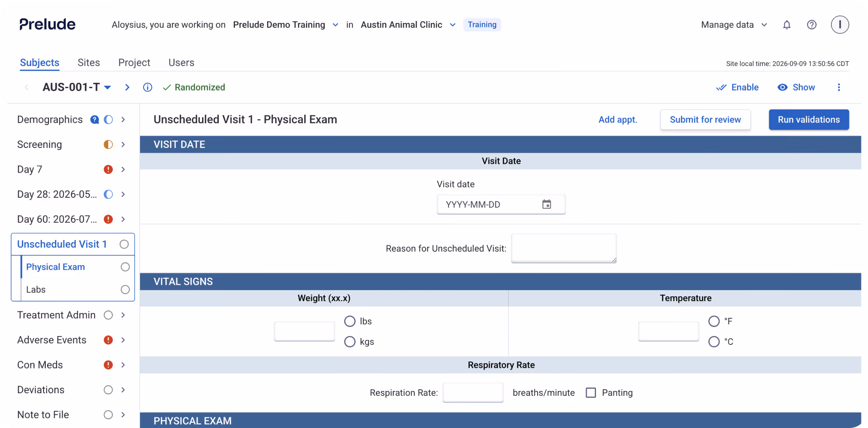Switch to the Sites tab
This screenshot has width=868, height=428.
[x=89, y=63]
